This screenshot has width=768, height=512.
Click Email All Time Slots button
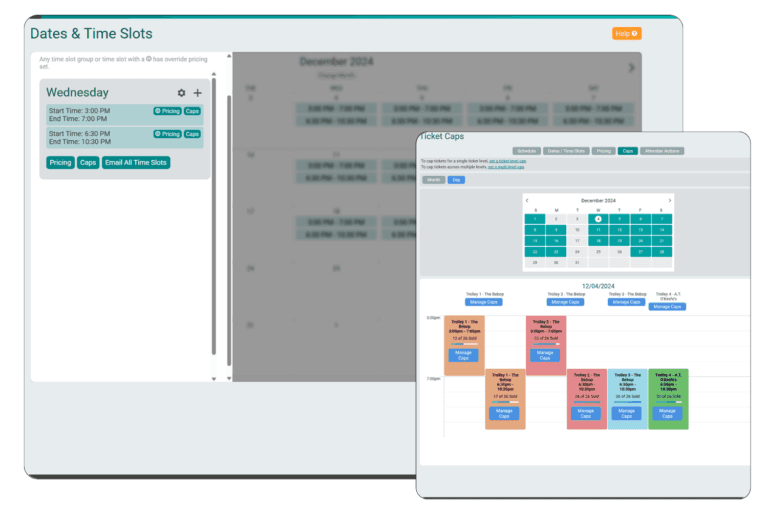click(x=136, y=162)
